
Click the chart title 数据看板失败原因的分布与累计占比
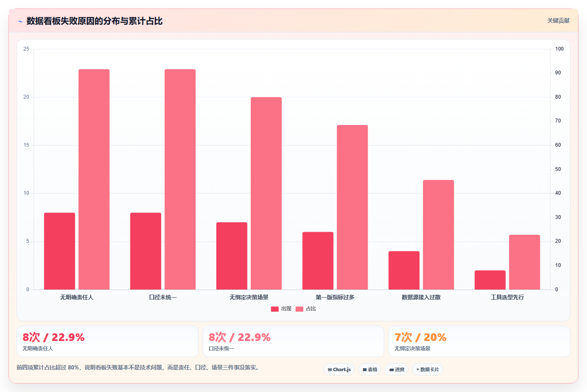pos(94,21)
